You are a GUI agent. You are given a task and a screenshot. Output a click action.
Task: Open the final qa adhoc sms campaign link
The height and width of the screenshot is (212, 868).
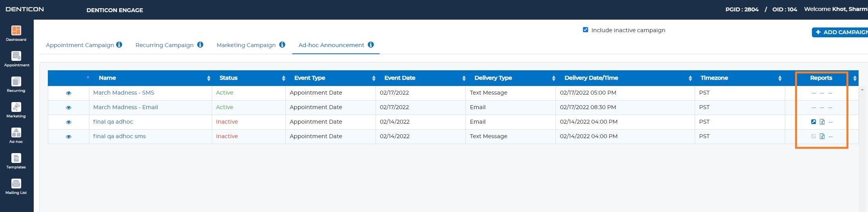(x=119, y=136)
